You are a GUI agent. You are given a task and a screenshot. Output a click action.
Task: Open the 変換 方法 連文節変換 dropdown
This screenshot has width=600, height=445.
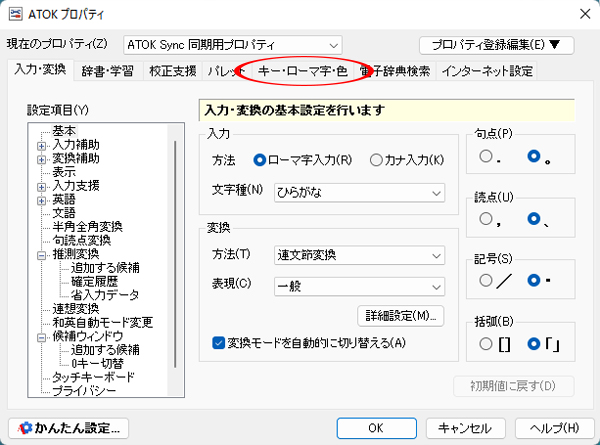point(359,255)
